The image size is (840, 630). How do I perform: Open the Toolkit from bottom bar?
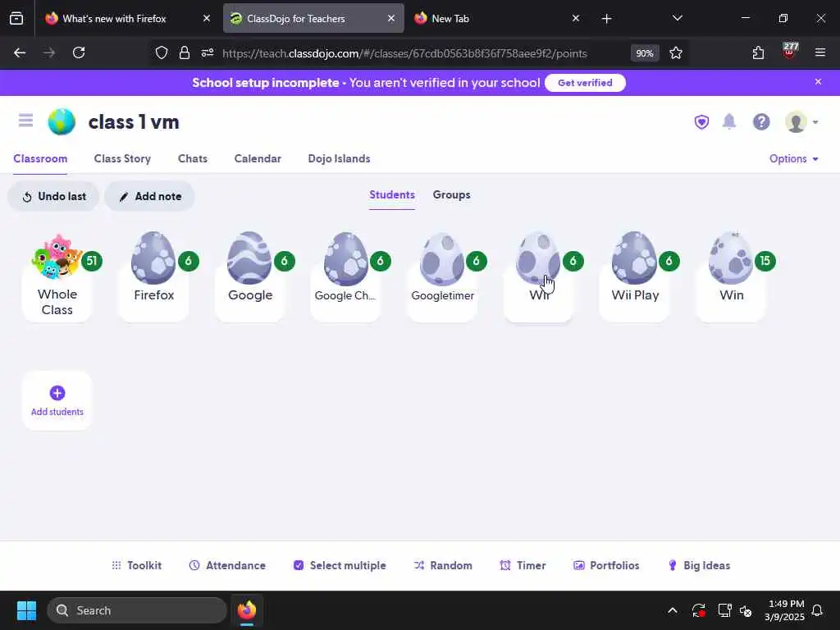(x=137, y=565)
